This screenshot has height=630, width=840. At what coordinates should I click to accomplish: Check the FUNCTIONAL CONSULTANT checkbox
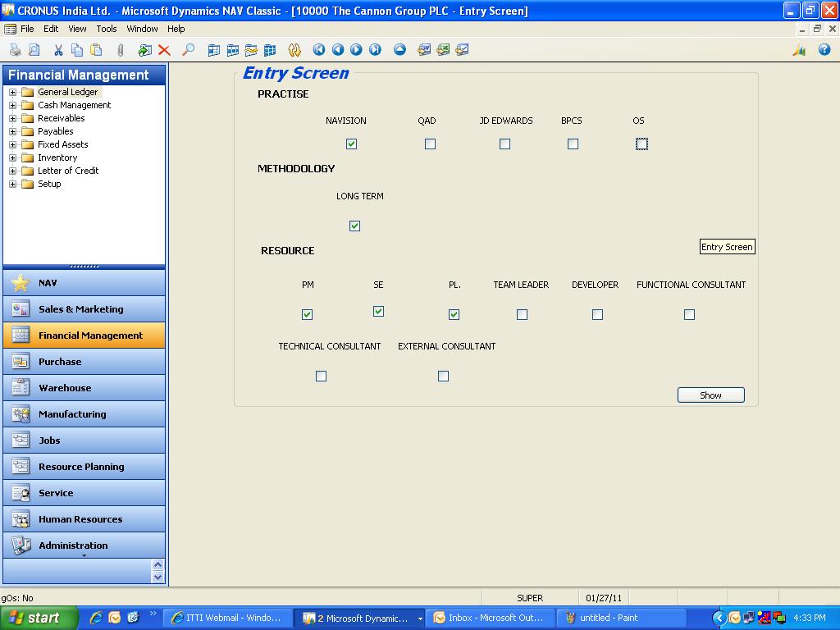tap(689, 314)
